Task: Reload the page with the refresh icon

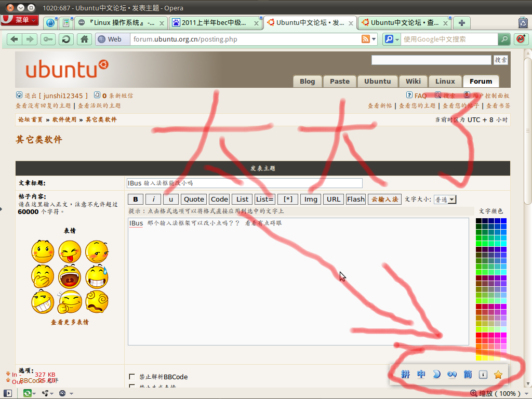Action: point(66,39)
